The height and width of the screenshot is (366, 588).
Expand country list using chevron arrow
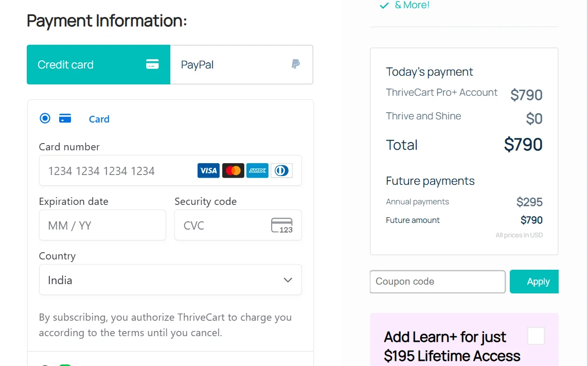click(288, 280)
